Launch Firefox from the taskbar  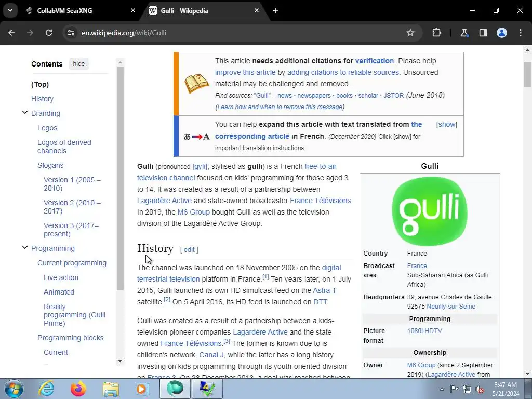78,389
